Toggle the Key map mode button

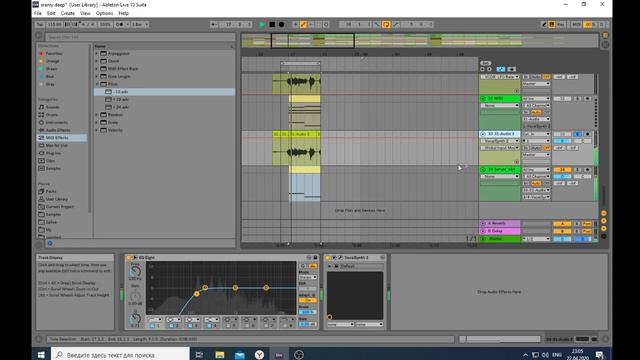[x=561, y=24]
